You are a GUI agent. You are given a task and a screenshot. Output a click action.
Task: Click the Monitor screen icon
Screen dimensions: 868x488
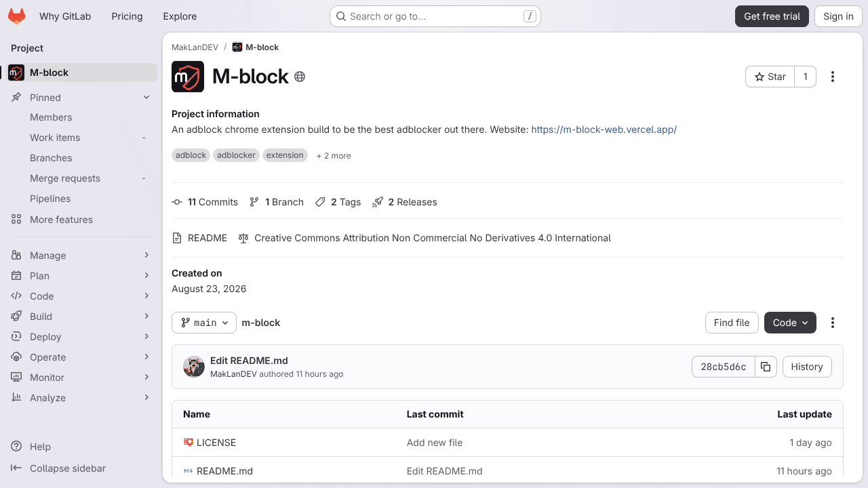point(16,378)
